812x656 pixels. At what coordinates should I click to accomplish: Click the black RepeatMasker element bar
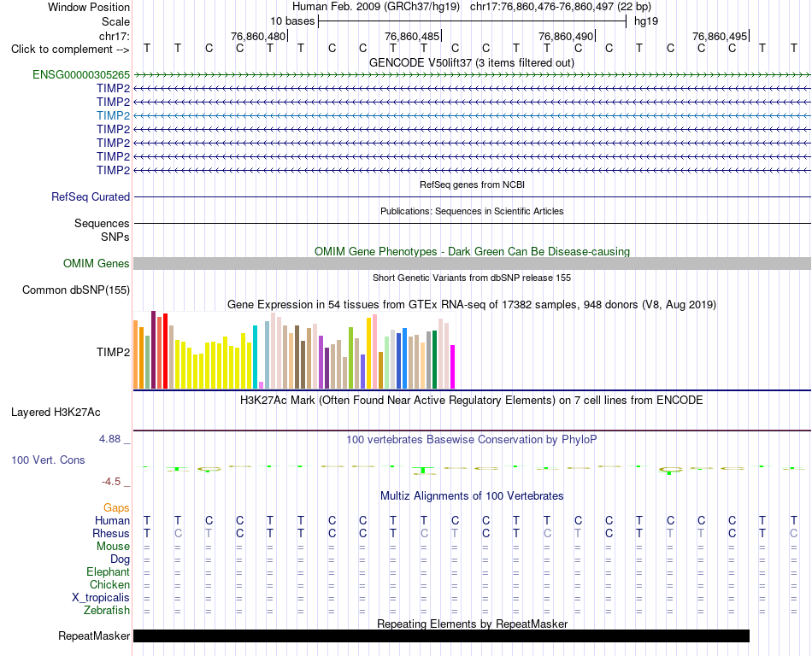[441, 635]
